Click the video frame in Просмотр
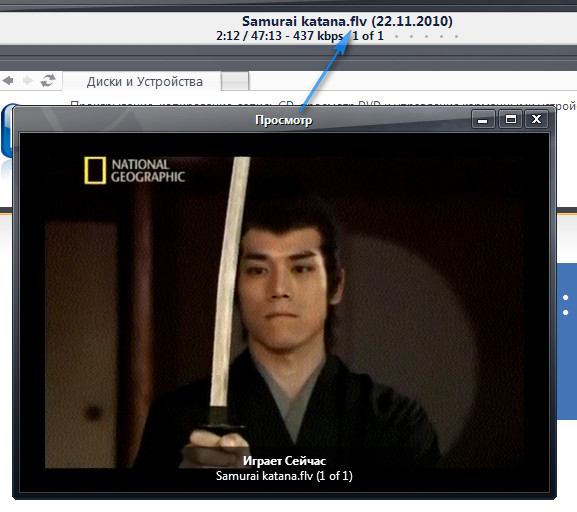Viewport: 577px width, 512px height. point(284,312)
